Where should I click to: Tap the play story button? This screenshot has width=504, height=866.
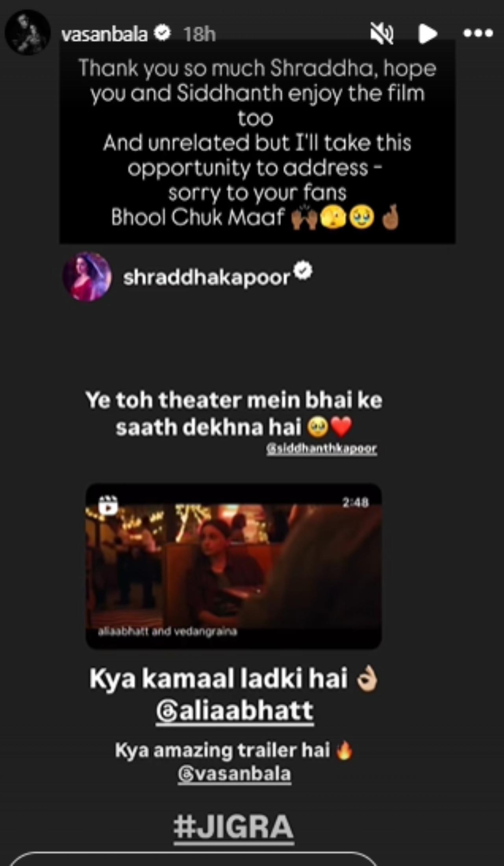pyautogui.click(x=427, y=33)
